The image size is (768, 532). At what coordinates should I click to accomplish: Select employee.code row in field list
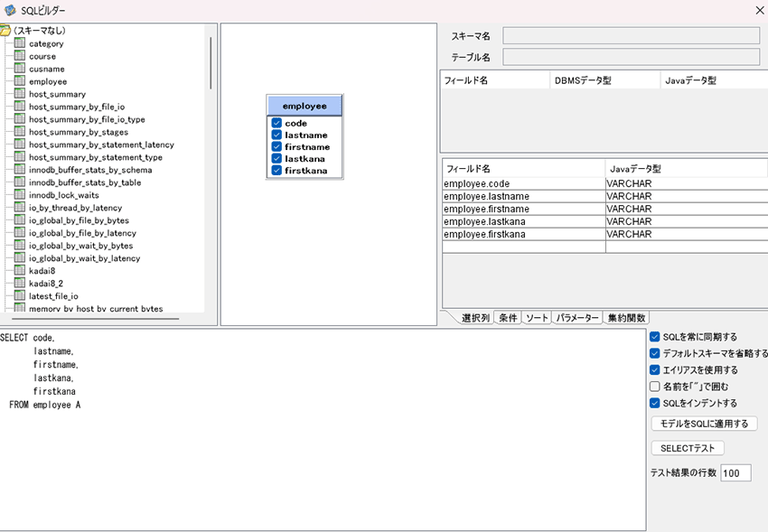click(604, 183)
